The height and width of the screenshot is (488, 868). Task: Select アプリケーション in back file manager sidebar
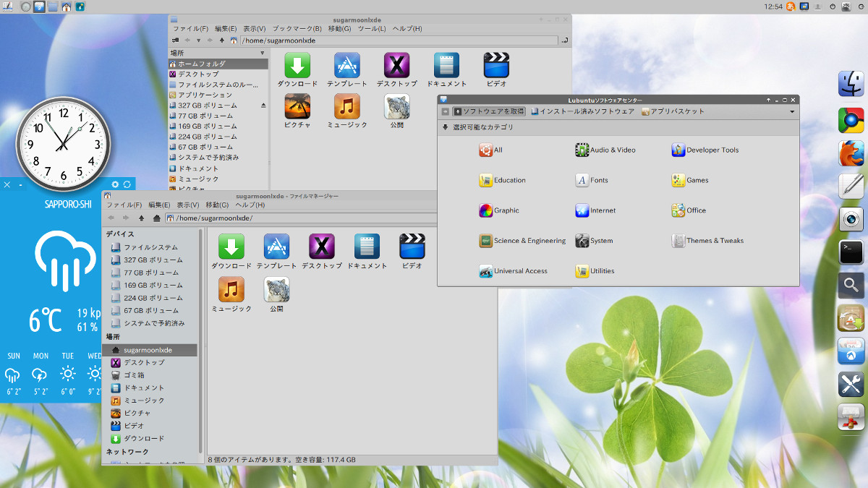click(218, 95)
